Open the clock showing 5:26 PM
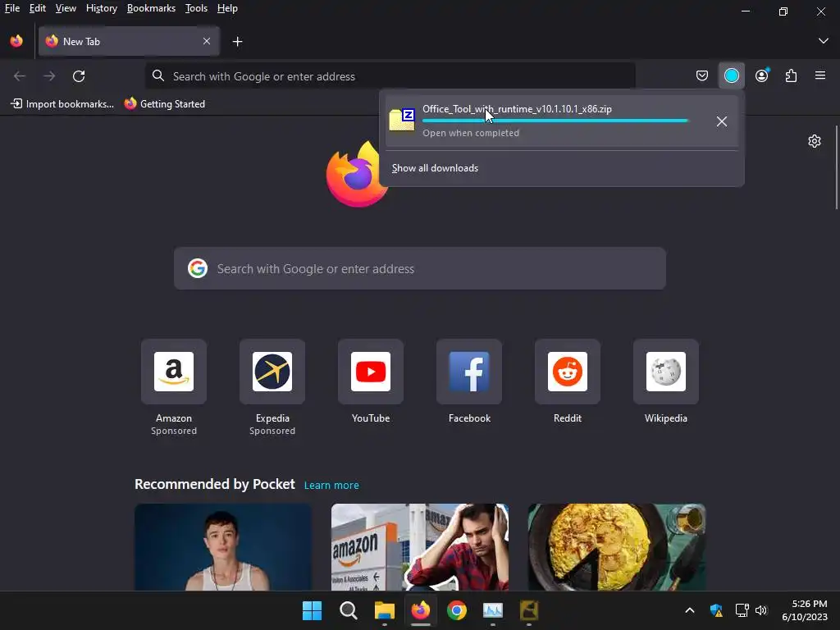Viewport: 840px width, 630px height. tap(805, 610)
